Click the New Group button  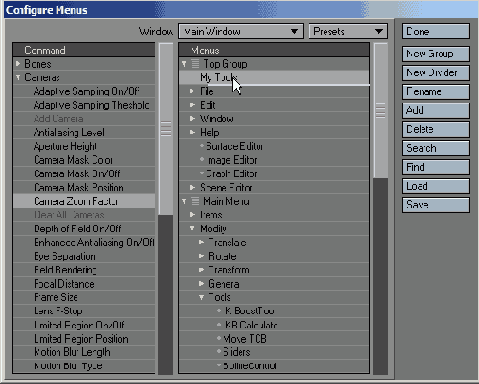click(x=436, y=54)
